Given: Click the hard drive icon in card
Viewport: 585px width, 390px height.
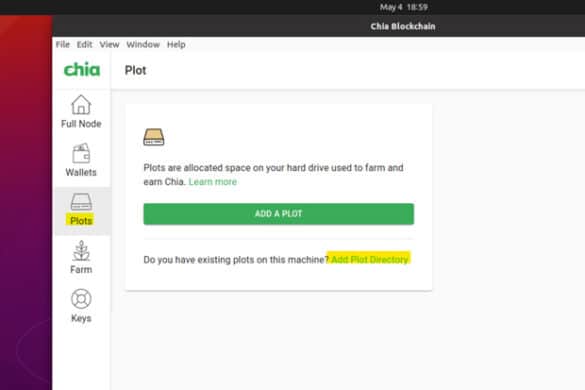Looking at the screenshot, I should (154, 137).
